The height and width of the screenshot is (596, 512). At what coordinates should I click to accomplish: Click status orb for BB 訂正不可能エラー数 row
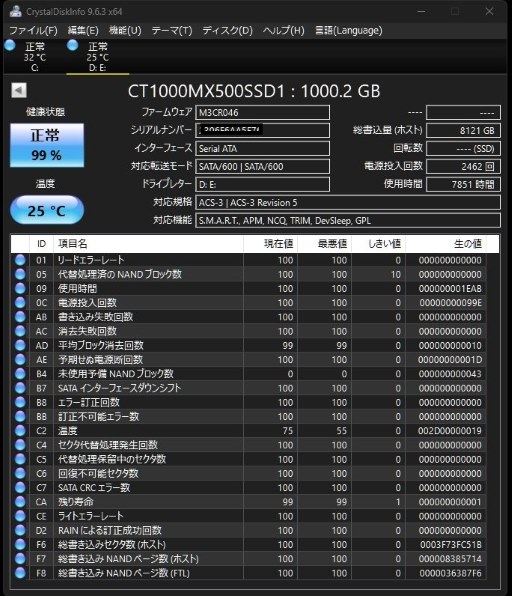(20, 417)
